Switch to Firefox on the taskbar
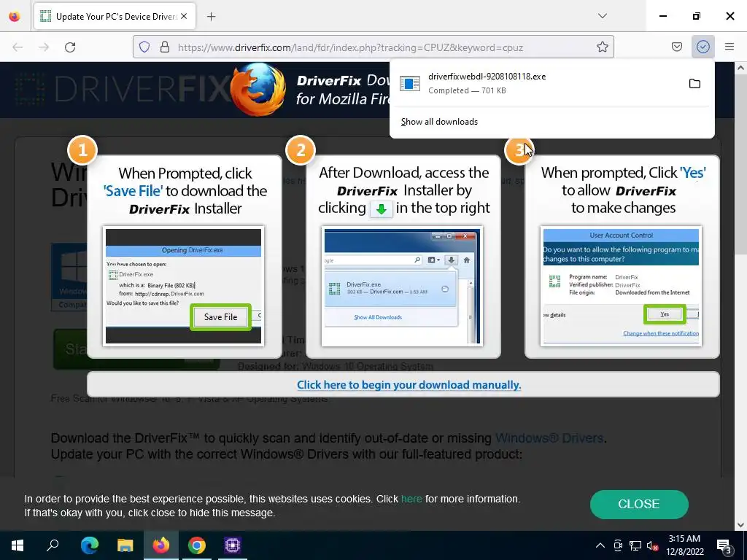747x560 pixels. (161, 545)
